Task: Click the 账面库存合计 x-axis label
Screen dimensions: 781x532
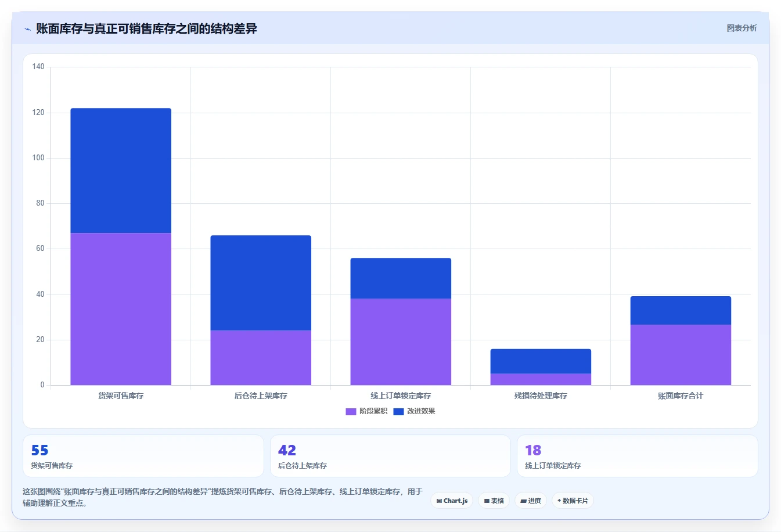Action: pos(681,396)
